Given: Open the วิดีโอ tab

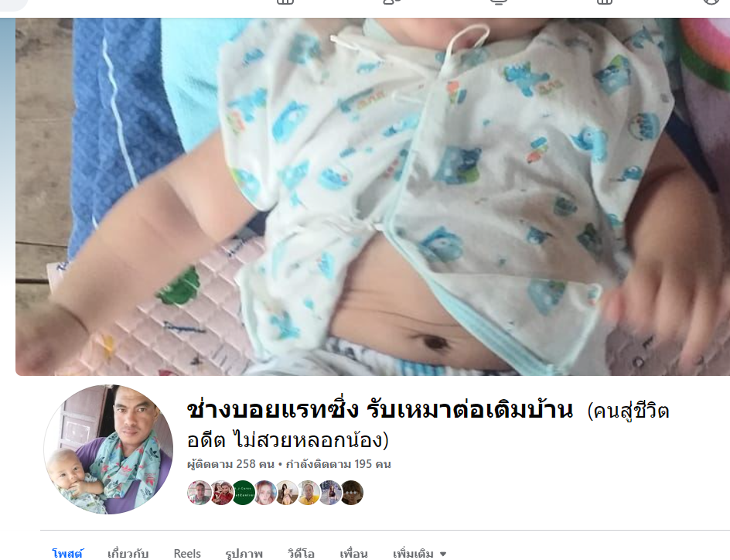Looking at the screenshot, I should point(301,554).
